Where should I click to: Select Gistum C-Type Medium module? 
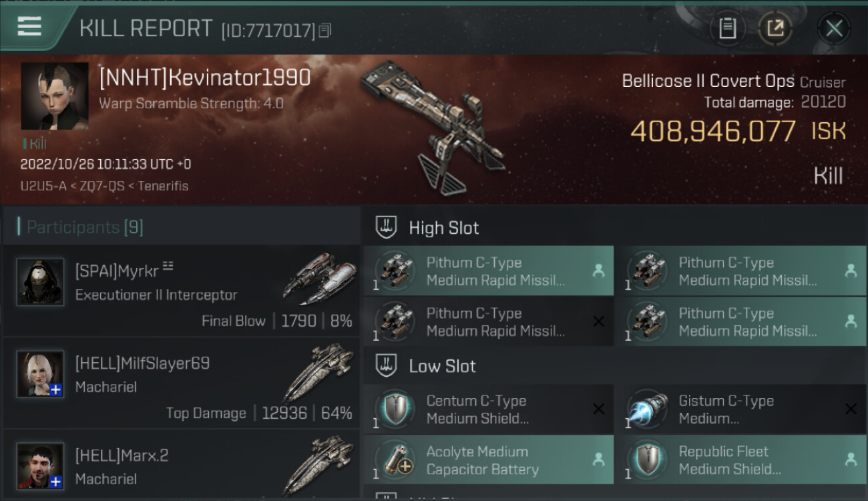(740, 409)
